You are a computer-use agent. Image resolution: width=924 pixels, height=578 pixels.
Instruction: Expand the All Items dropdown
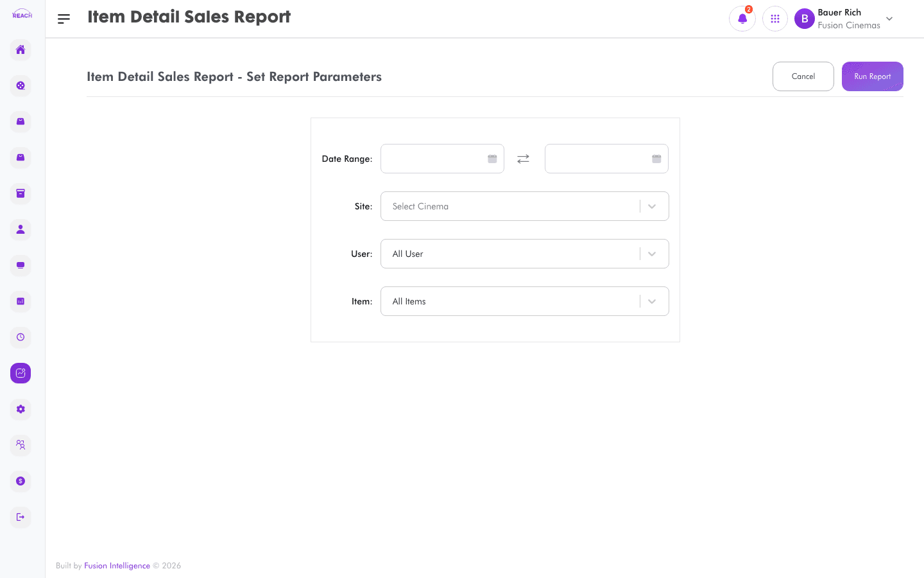pos(525,301)
